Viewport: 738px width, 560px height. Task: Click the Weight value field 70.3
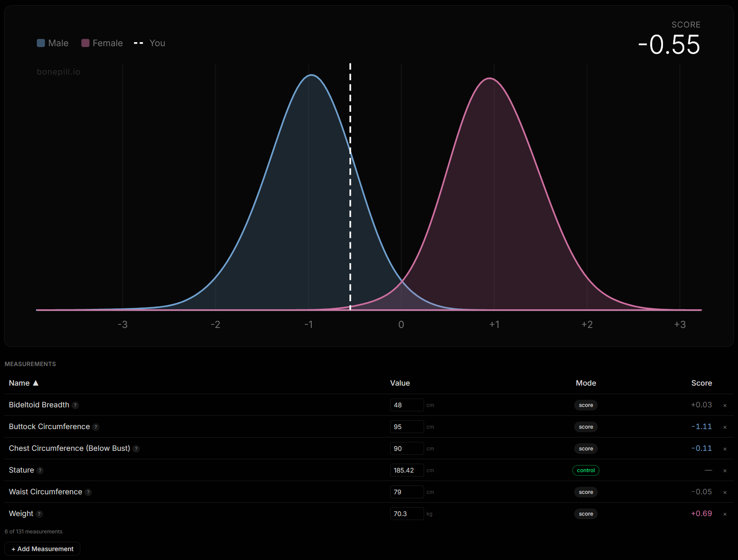pyautogui.click(x=407, y=514)
